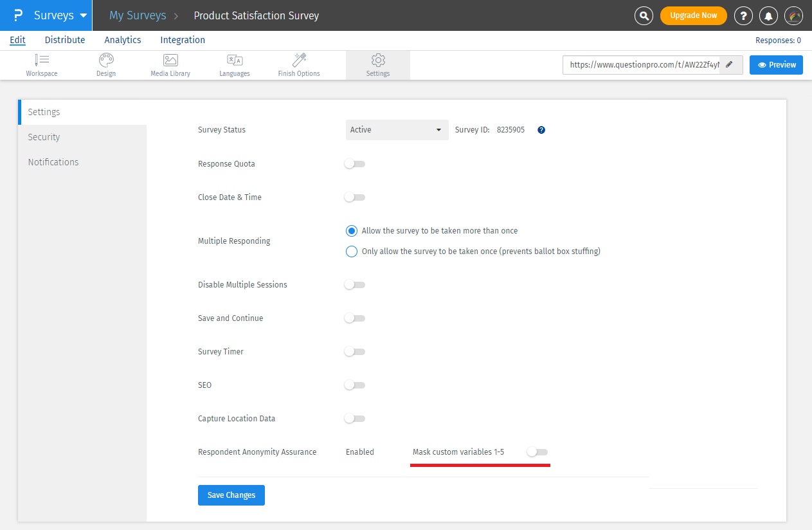Select only allow survey taken once option

tap(351, 251)
